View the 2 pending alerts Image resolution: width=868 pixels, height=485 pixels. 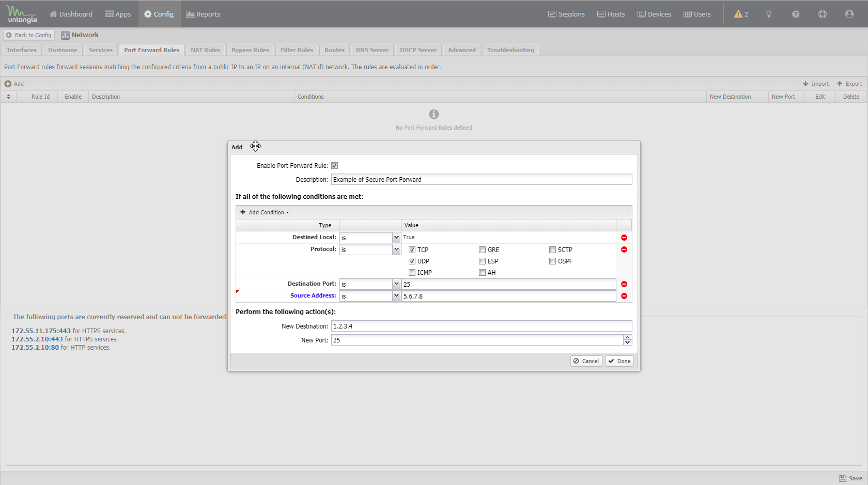pos(740,14)
